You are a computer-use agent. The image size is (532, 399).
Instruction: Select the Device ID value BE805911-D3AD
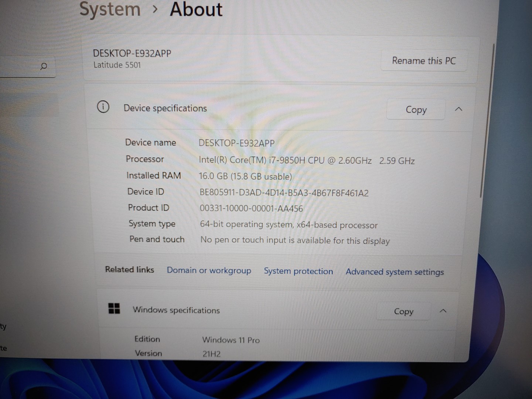click(x=284, y=193)
